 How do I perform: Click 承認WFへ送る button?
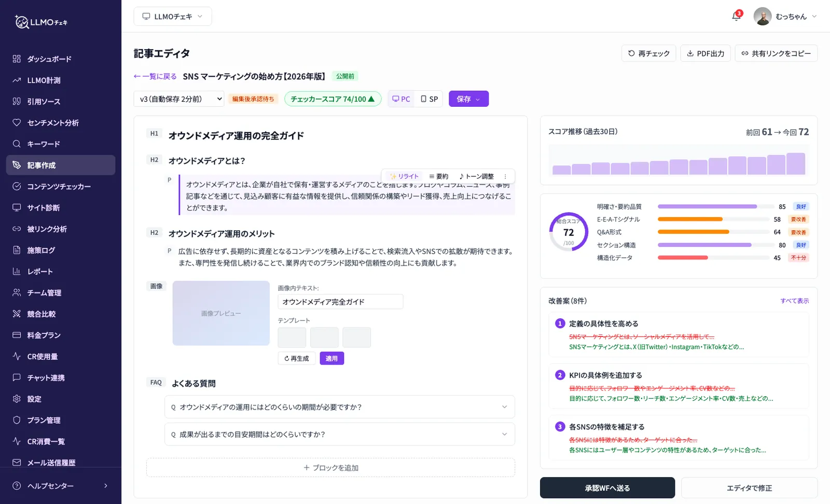click(607, 488)
